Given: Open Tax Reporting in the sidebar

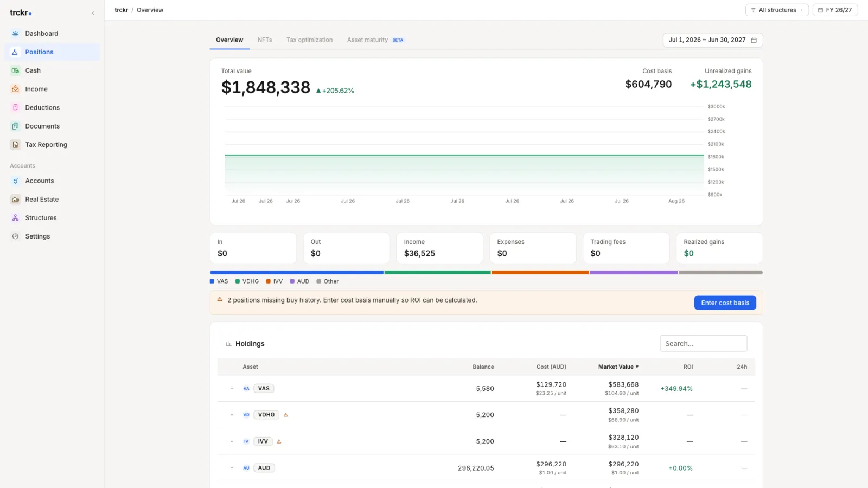Looking at the screenshot, I should click(53, 145).
